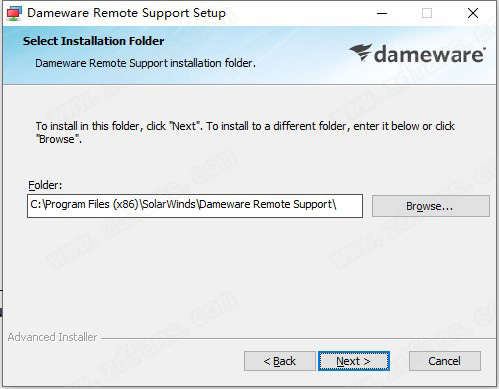Click 'SolarWinds' in the folder path
Screen dimensions: 499x389
[169, 204]
